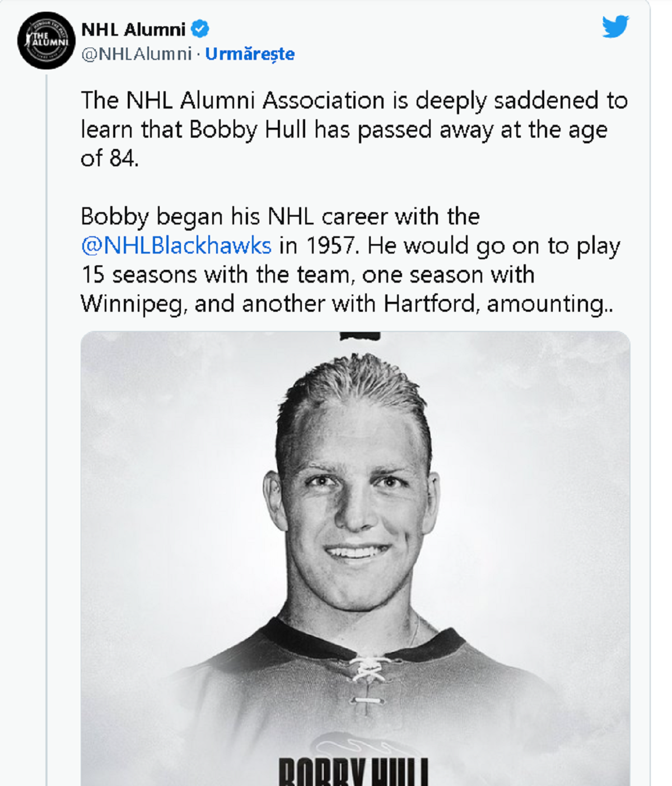Screen dimensions: 672x786
Task: Open the NHL Alumni display name
Action: (x=133, y=29)
